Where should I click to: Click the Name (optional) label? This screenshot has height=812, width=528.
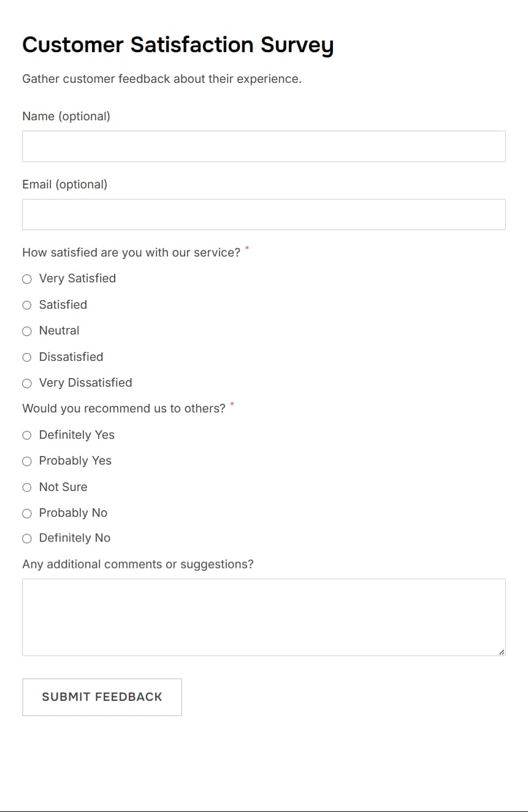point(66,116)
